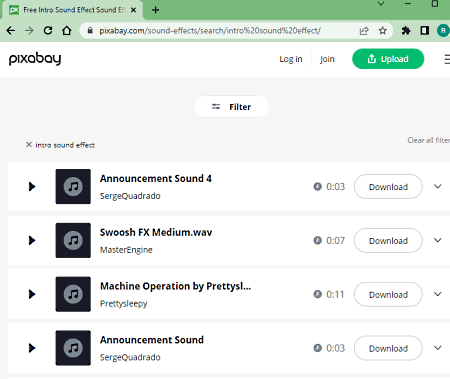Open Announcement Sound 4 music note thumbnail
The width and height of the screenshot is (450, 379).
pos(73,186)
